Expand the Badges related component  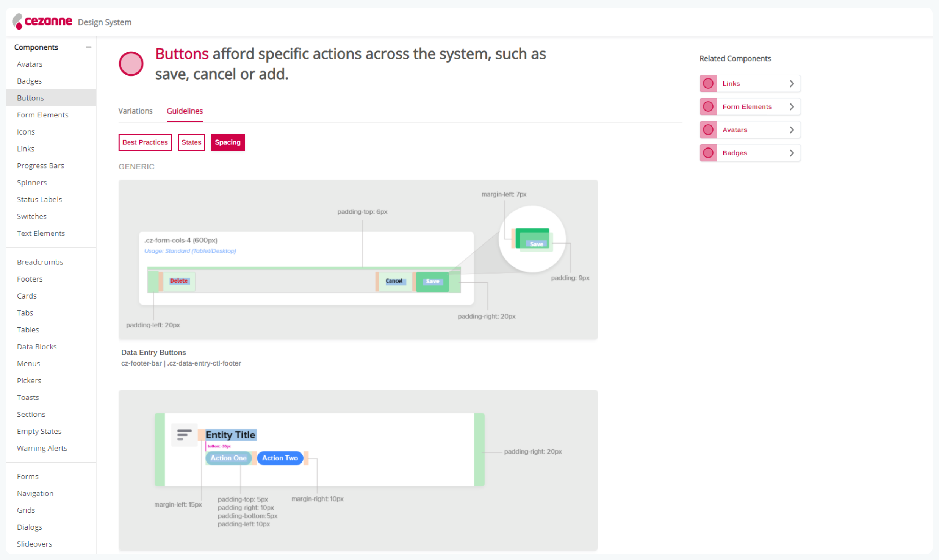pos(792,152)
